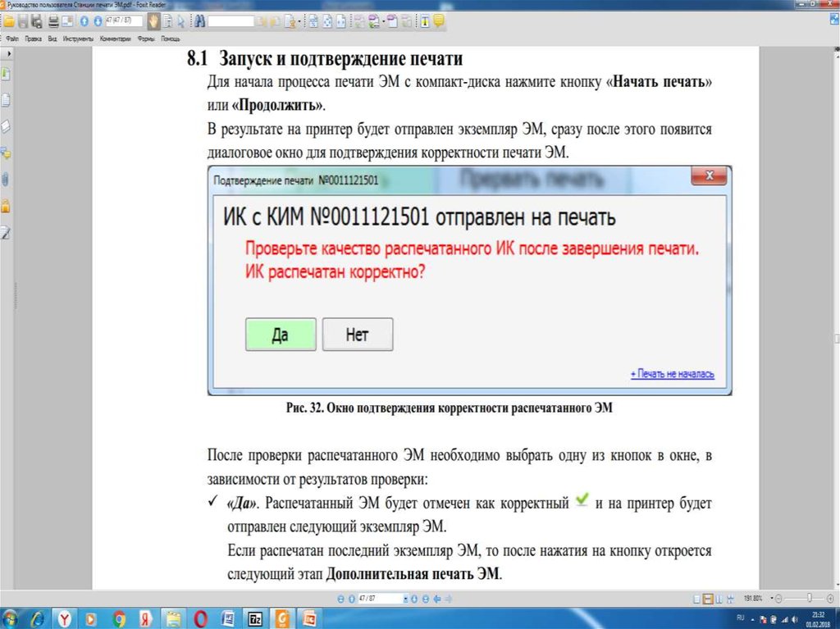This screenshot has height=629, width=840.
Task: Click the yellow Note comment tool
Action: click(x=439, y=21)
